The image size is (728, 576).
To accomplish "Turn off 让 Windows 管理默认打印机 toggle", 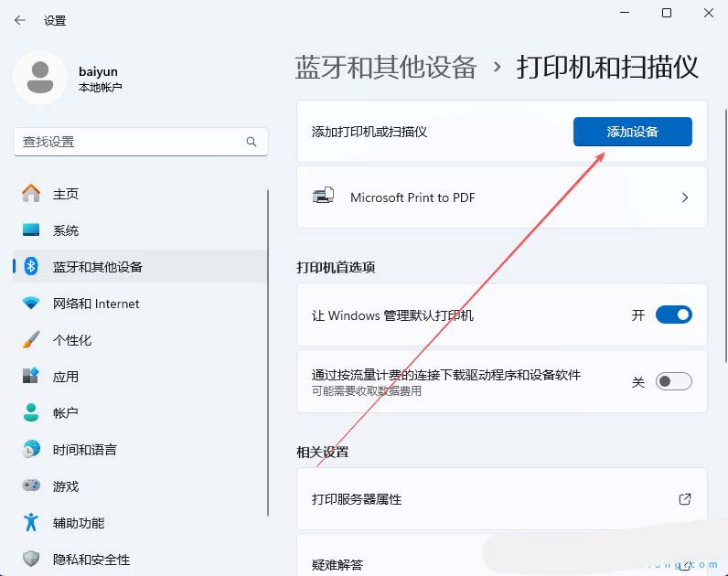I will click(674, 315).
